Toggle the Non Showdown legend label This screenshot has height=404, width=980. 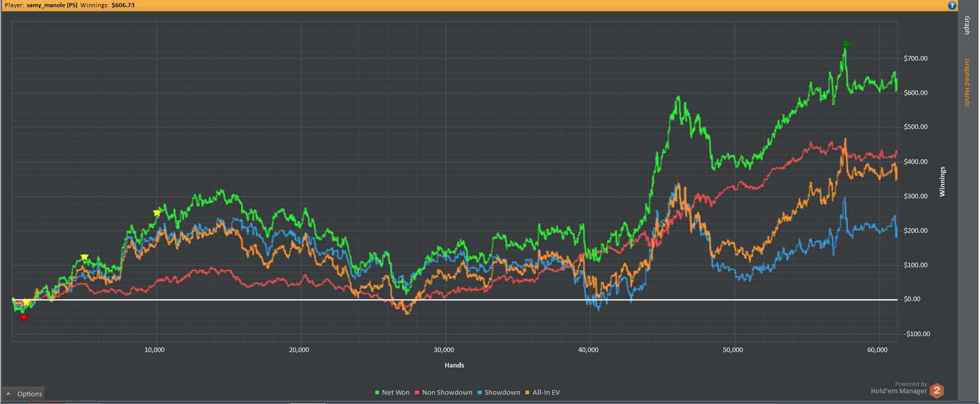tap(447, 393)
